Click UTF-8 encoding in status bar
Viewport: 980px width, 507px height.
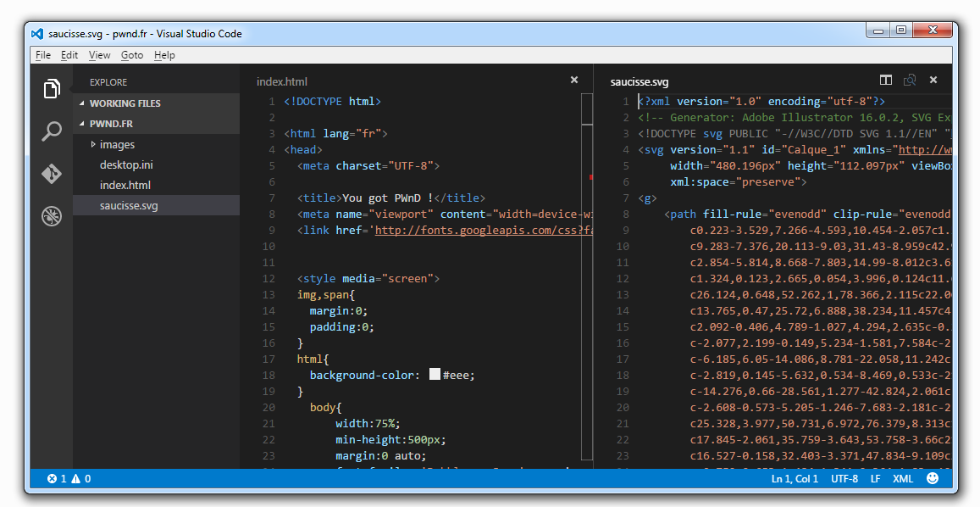click(x=844, y=479)
